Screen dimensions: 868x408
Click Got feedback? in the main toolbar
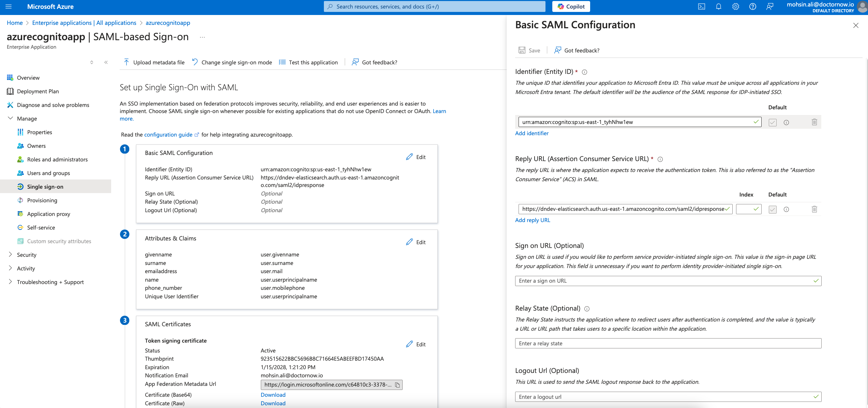(x=375, y=62)
